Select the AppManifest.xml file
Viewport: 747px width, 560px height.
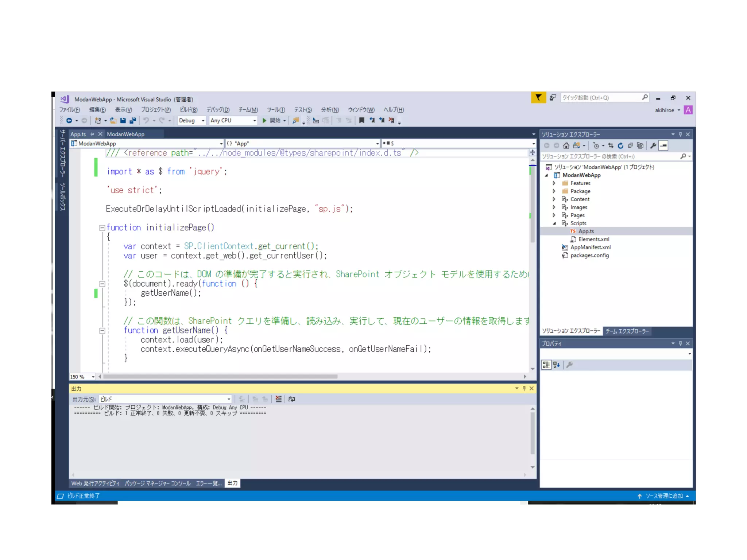(x=590, y=247)
